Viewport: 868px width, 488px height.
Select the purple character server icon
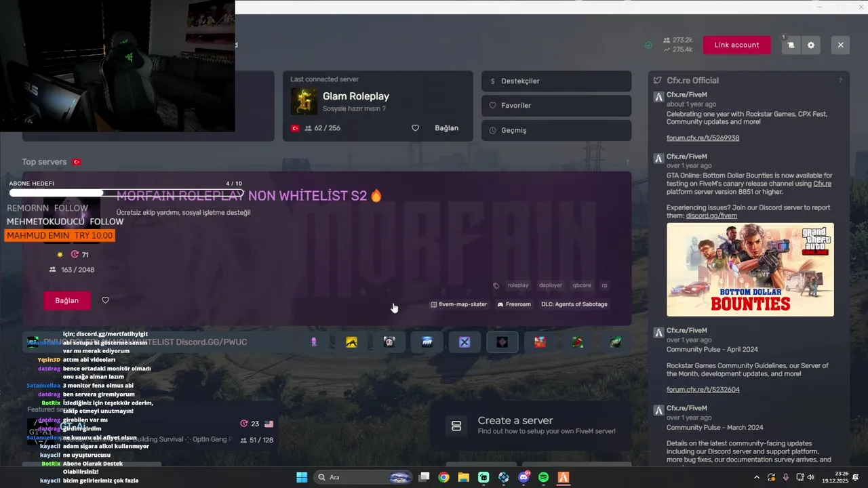click(313, 342)
